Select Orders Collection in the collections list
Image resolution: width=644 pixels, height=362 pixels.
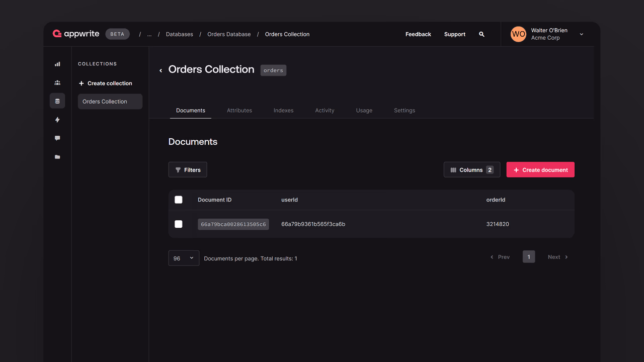point(110,102)
